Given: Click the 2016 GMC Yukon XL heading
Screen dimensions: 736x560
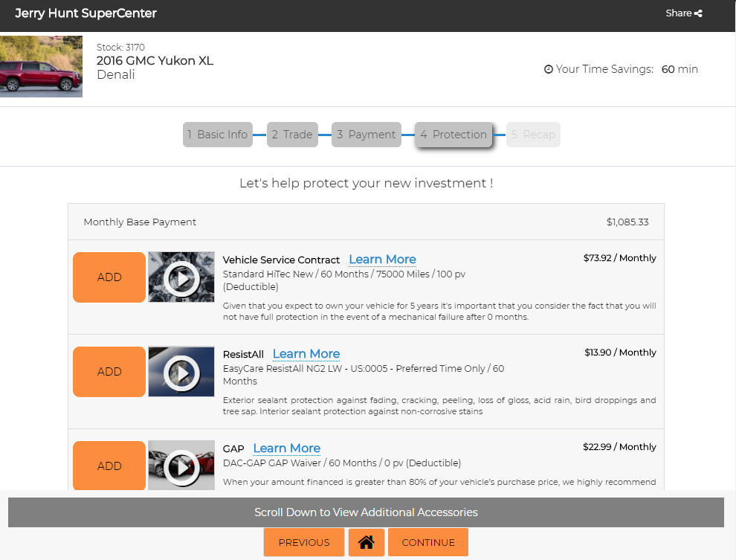Looking at the screenshot, I should coord(155,60).
